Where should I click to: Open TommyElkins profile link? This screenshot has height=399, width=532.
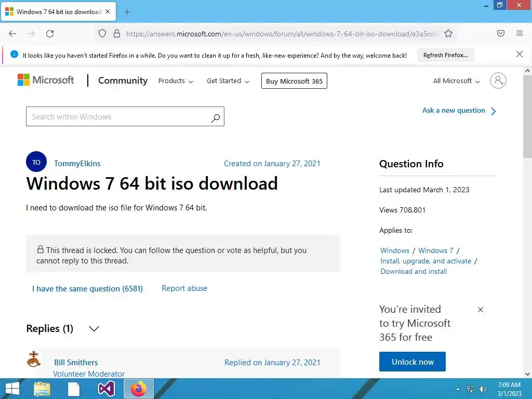point(77,164)
